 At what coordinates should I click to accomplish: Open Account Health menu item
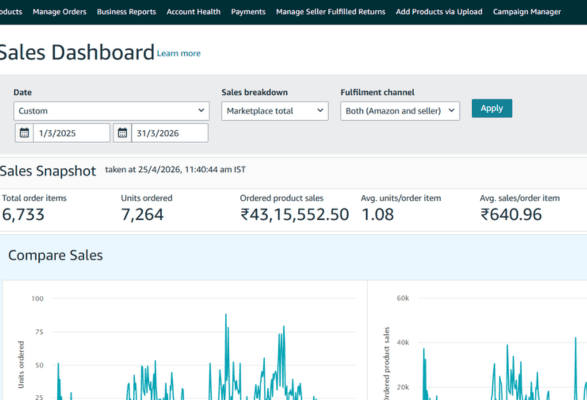[x=194, y=12]
